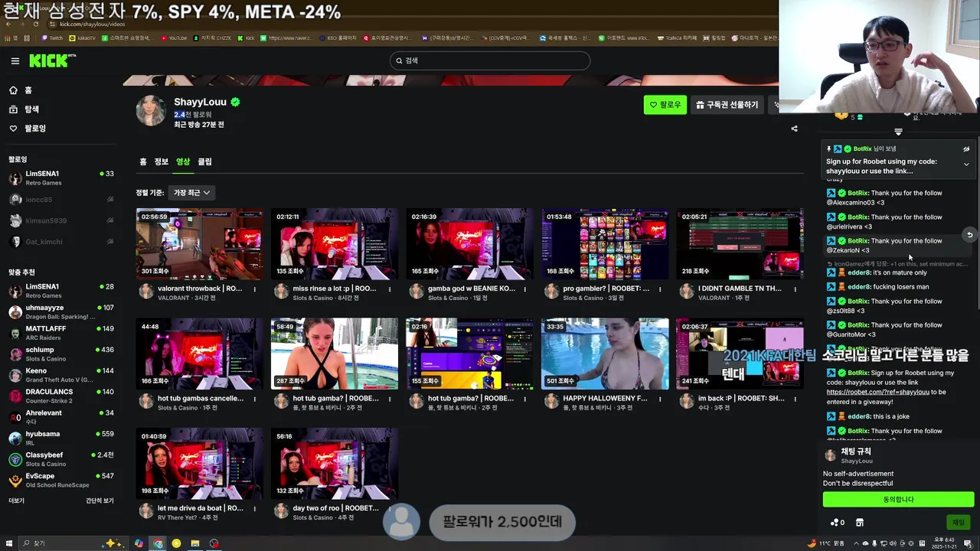Click 구독권 선물하기 button
980x551 pixels.
click(x=727, y=105)
